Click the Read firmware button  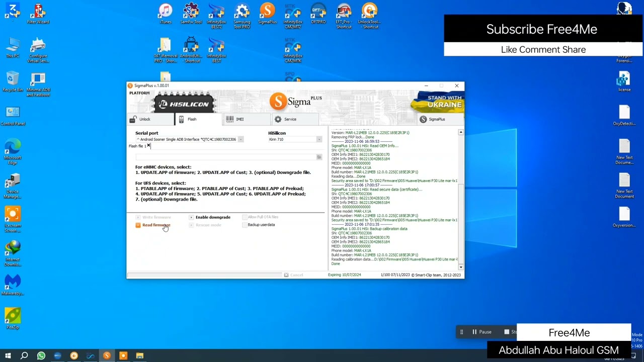coord(153,225)
